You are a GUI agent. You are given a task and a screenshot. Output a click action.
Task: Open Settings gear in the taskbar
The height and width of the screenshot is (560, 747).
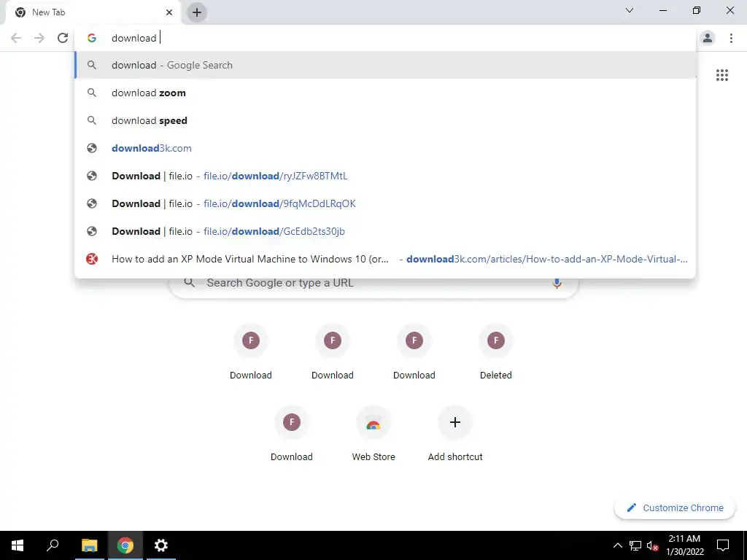tap(161, 545)
